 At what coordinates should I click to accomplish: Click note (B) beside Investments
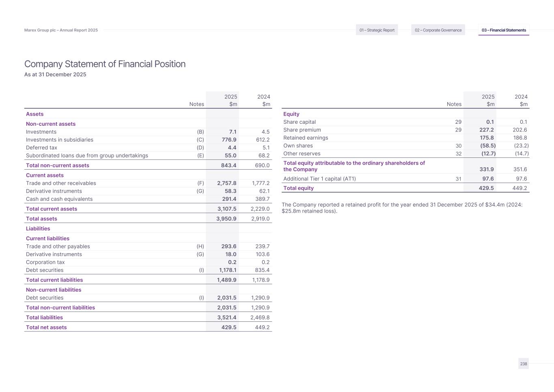pos(200,132)
